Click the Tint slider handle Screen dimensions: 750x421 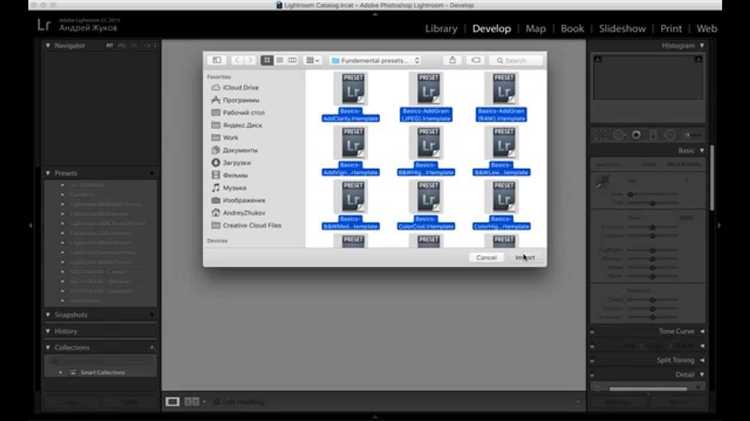click(652, 203)
